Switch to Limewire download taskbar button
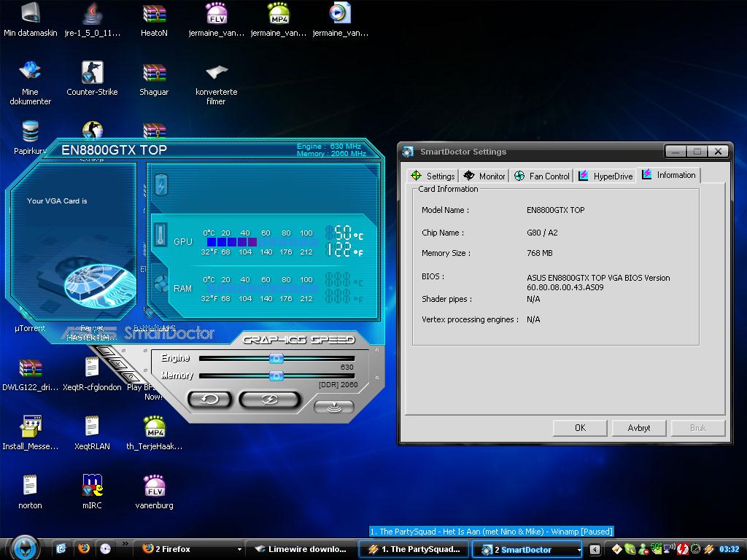This screenshot has width=747, height=560. coord(301,549)
